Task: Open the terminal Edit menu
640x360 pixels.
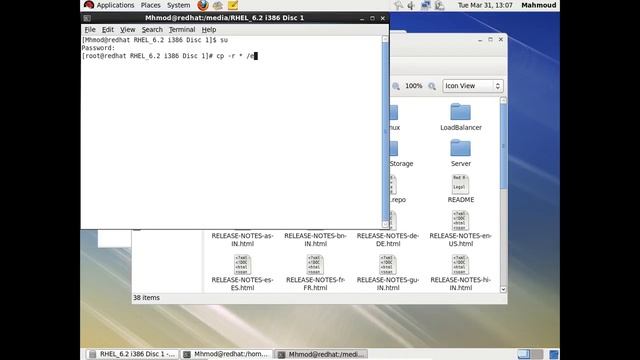Action: [108, 29]
